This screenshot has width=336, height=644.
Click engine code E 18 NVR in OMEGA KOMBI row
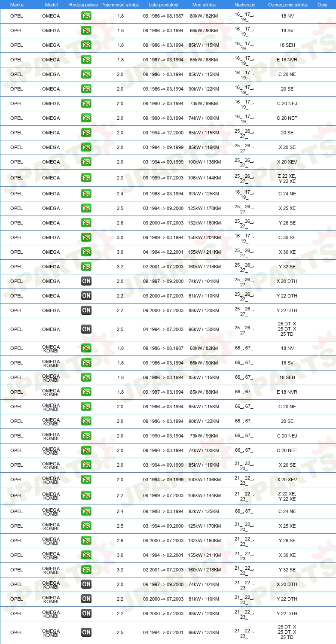pyautogui.click(x=287, y=392)
